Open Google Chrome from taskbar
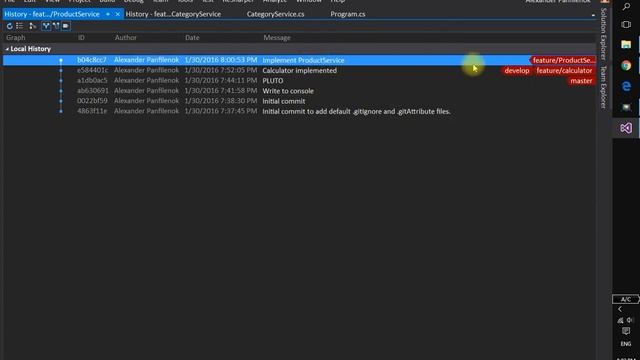Viewport: 640px width, 360px height. (x=626, y=65)
